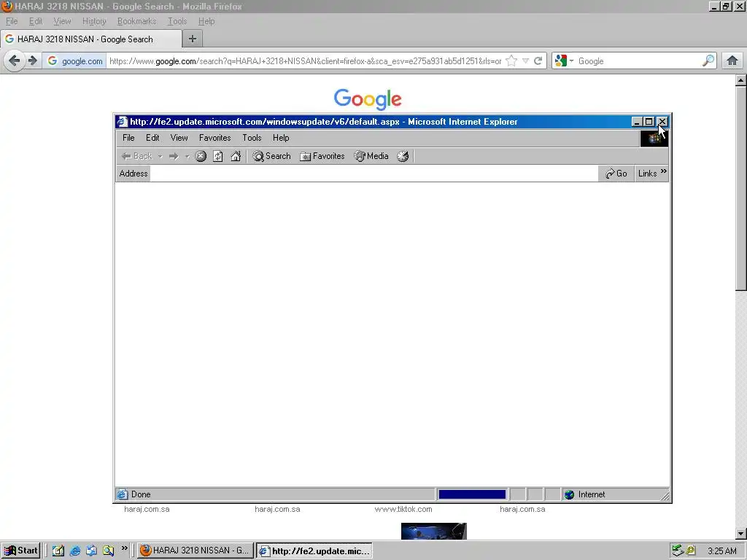The height and width of the screenshot is (560, 747).
Task: Click the search folder quick launch icon
Action: 108,551
